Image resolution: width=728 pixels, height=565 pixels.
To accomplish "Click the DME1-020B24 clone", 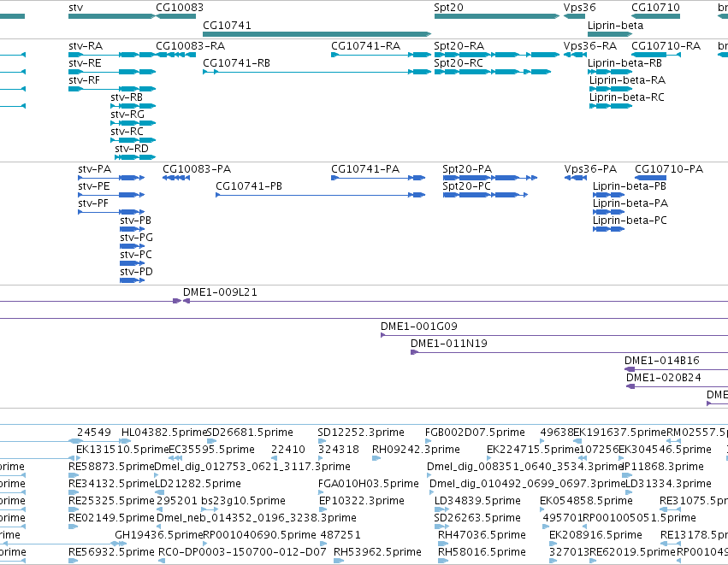I will 677,387.
